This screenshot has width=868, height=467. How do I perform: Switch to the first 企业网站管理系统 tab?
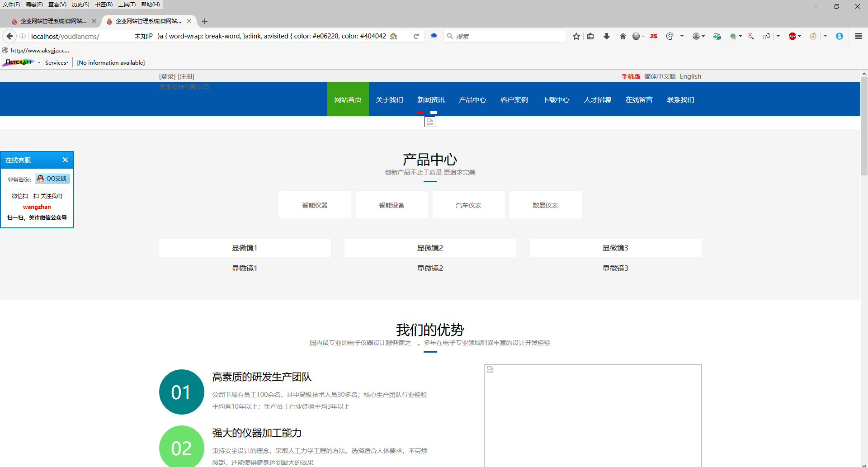[53, 21]
